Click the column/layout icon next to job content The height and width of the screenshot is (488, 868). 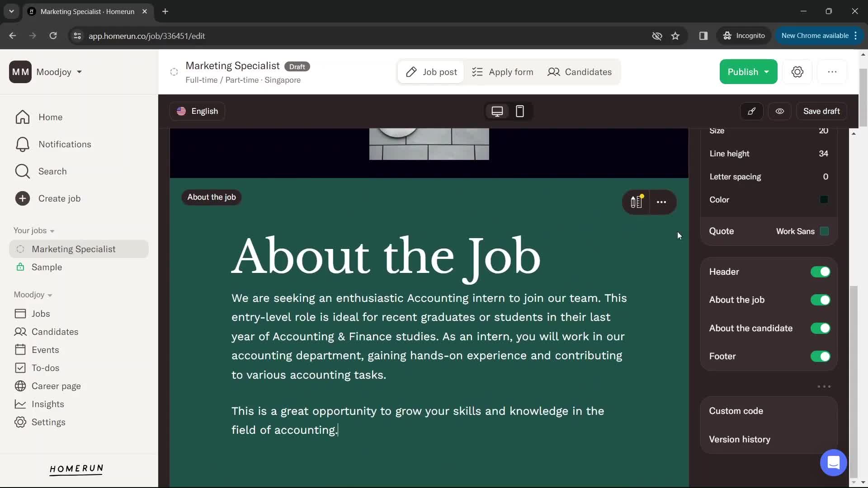[636, 202]
